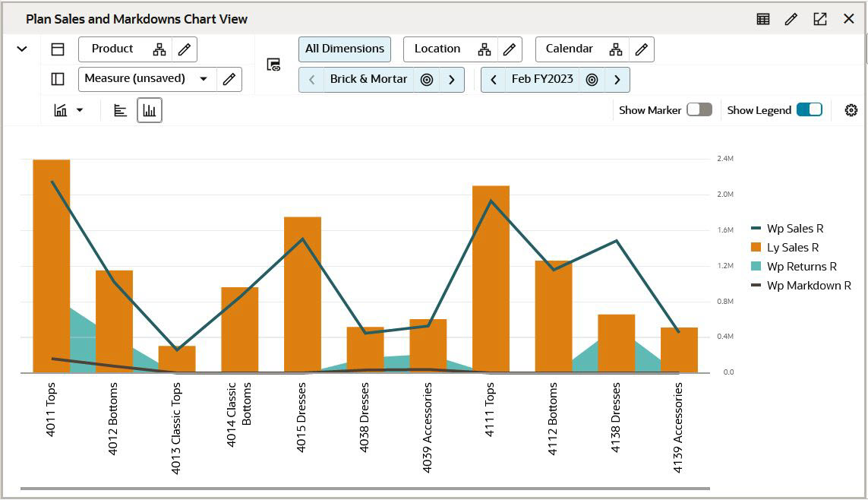868x500 pixels.
Task: Click the '4138 Dresses' axis label
Action: pos(616,417)
